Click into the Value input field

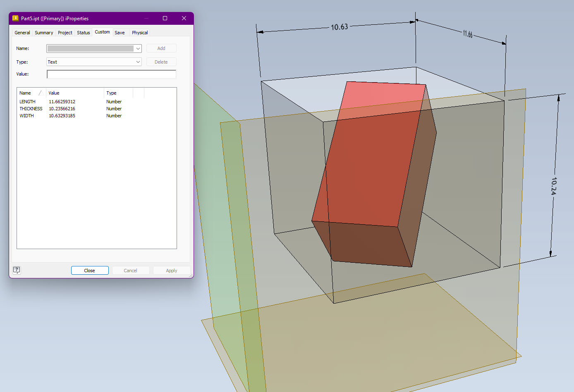coord(111,74)
